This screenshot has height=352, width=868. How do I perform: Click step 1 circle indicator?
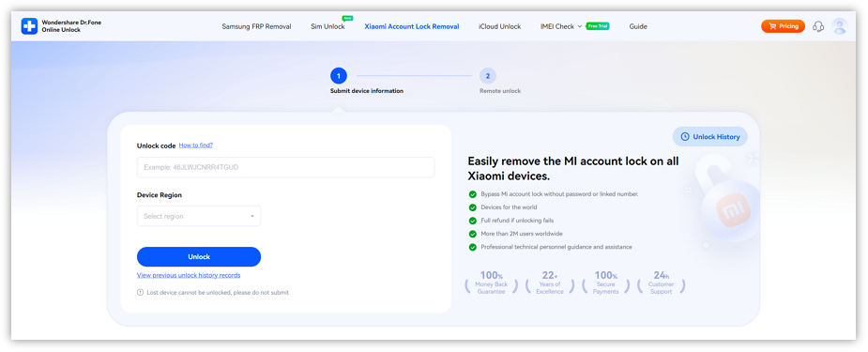click(338, 76)
